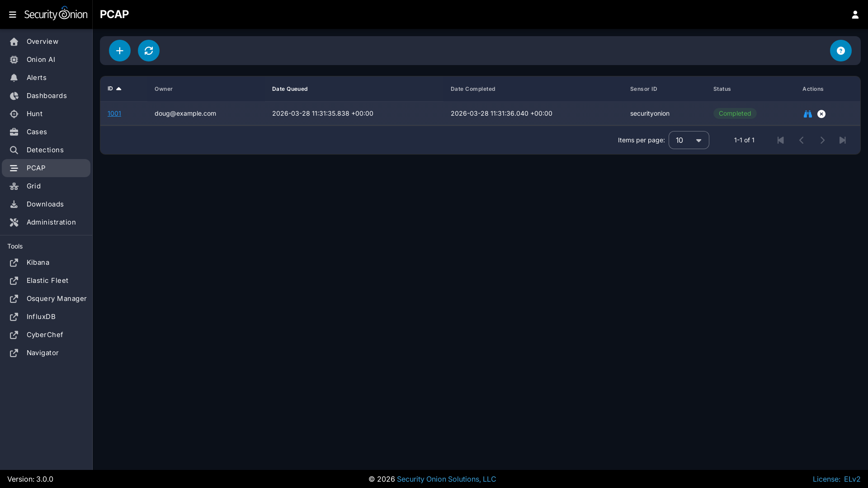Launch the CyberChef tool
Image resolution: width=868 pixels, height=488 pixels.
(45, 335)
